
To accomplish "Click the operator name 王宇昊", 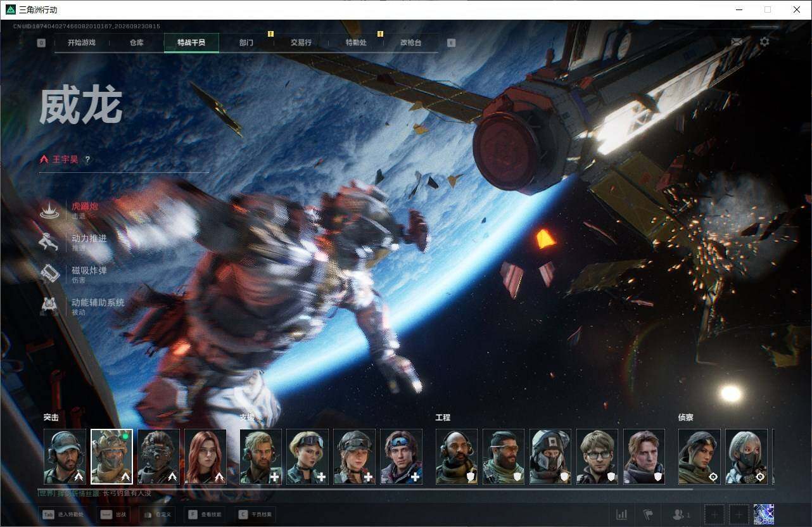I will (x=65, y=160).
